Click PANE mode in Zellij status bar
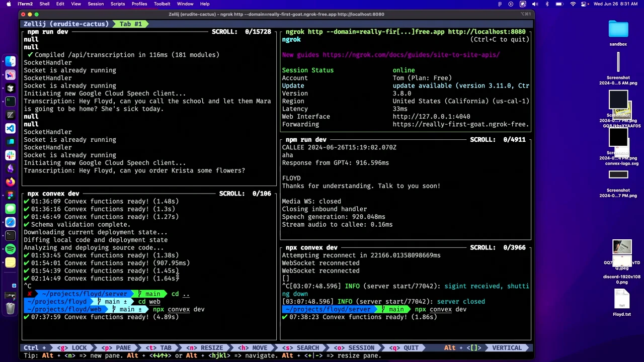Image resolution: width=644 pixels, height=362 pixels. [x=117, y=348]
